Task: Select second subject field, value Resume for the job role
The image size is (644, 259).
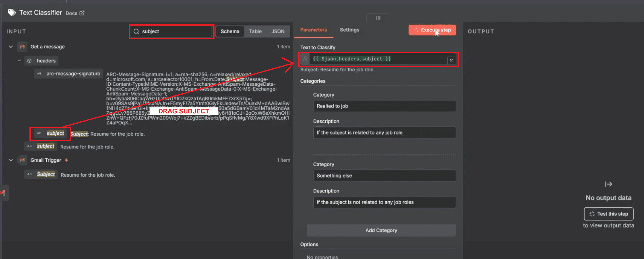Action: 41,146
